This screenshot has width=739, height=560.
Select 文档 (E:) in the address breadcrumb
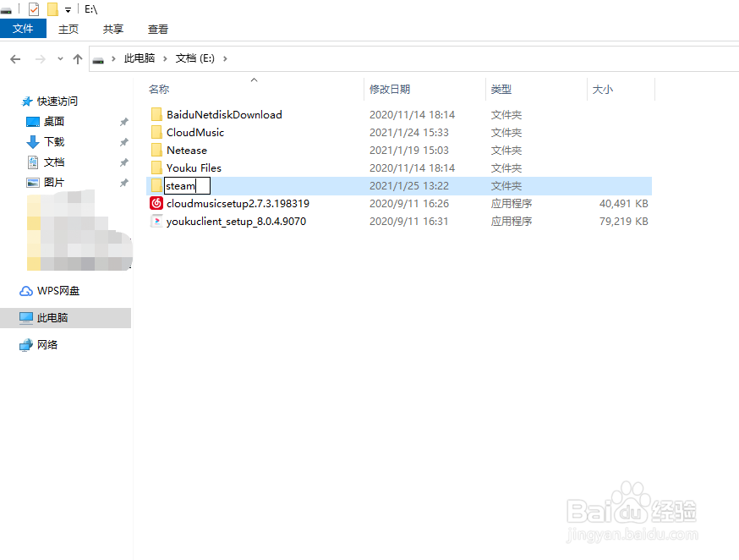coord(194,58)
